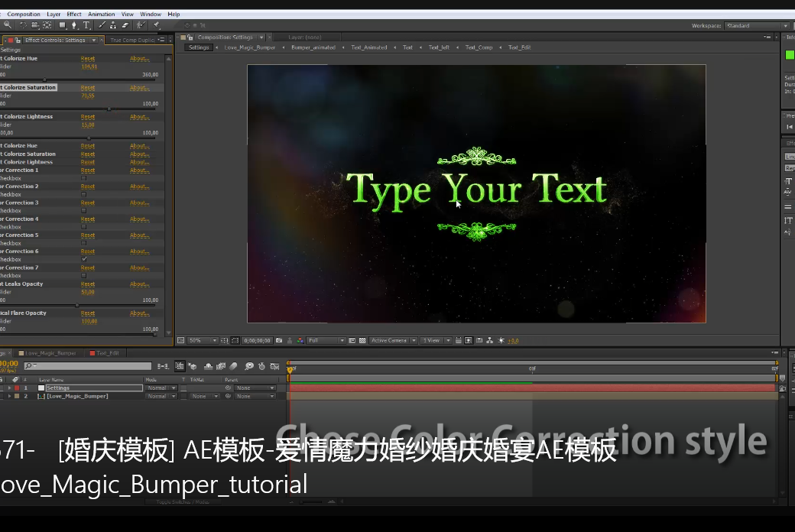Select the Rectangle shape tool
The image size is (795, 532).
coord(63,25)
